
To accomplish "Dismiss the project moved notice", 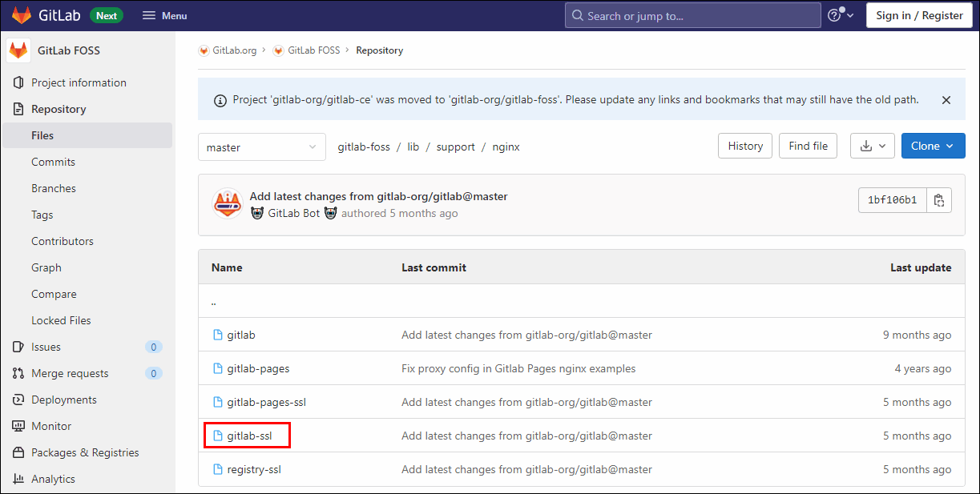I will (x=946, y=100).
